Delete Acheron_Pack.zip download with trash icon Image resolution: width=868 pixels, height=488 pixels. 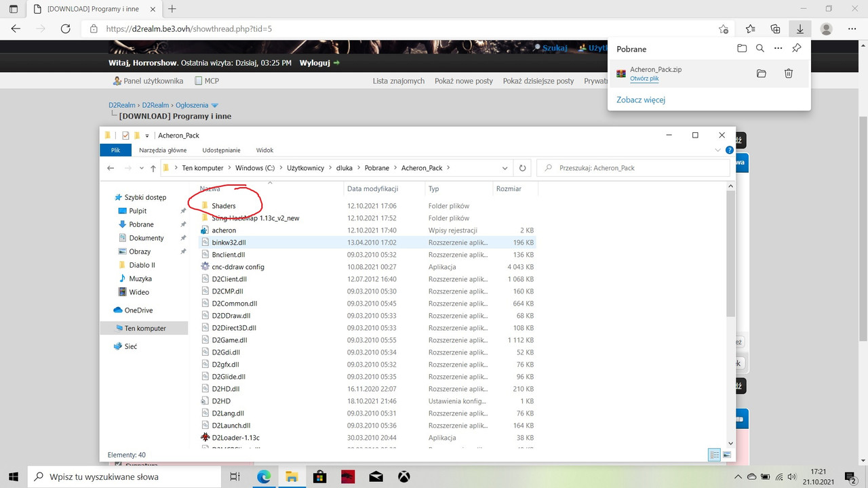click(x=789, y=73)
